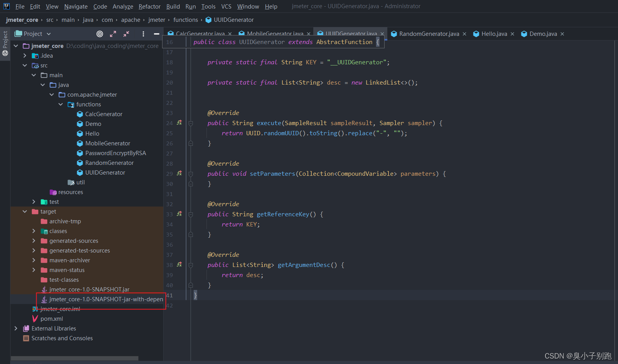This screenshot has height=364, width=618.
Task: Collapse the functions package
Action: [x=61, y=104]
